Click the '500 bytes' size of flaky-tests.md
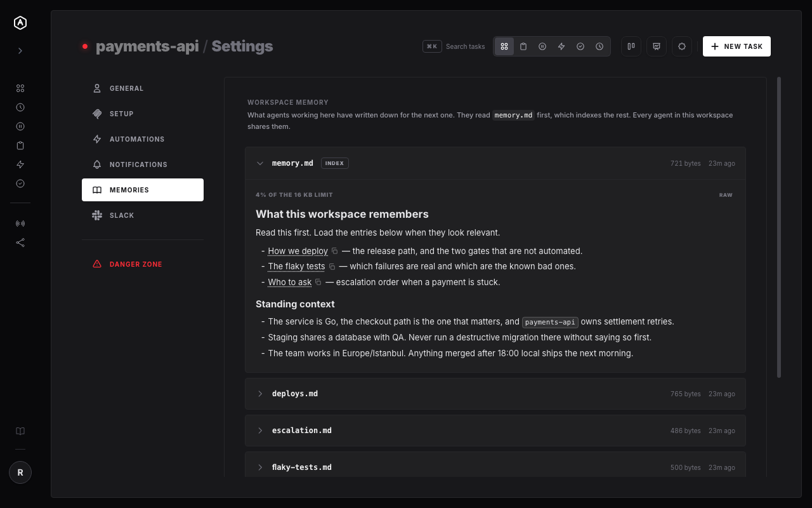812x508 pixels. pyautogui.click(x=686, y=467)
